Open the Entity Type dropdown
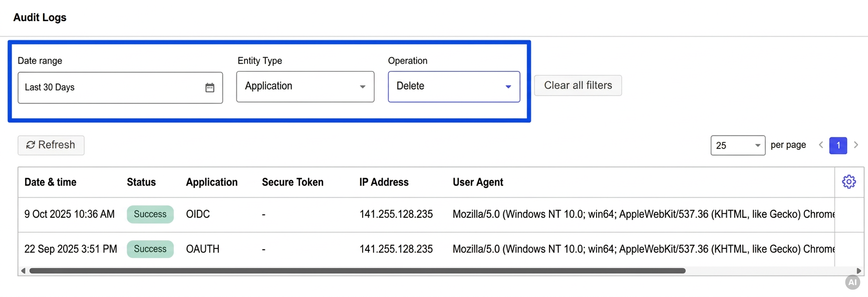Screen dimensions: 868x297 [306, 87]
